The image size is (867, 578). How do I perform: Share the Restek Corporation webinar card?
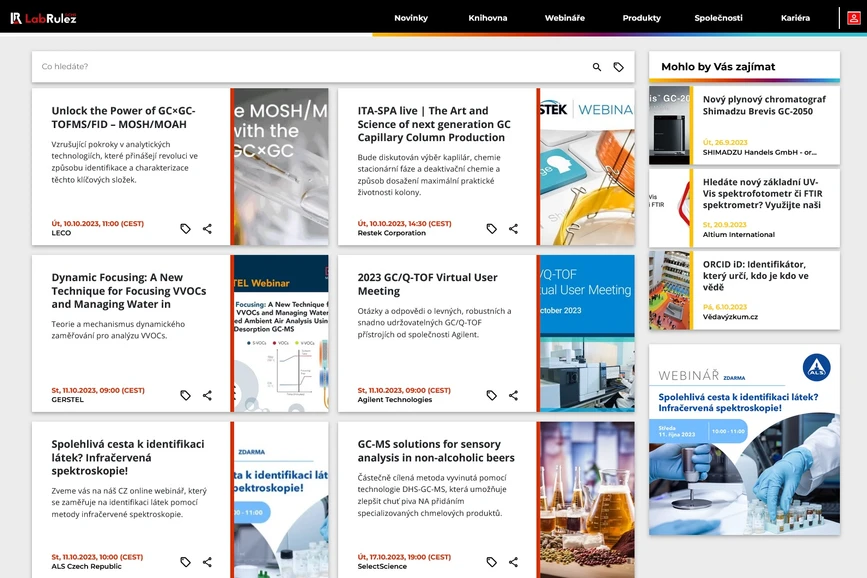[x=513, y=229]
